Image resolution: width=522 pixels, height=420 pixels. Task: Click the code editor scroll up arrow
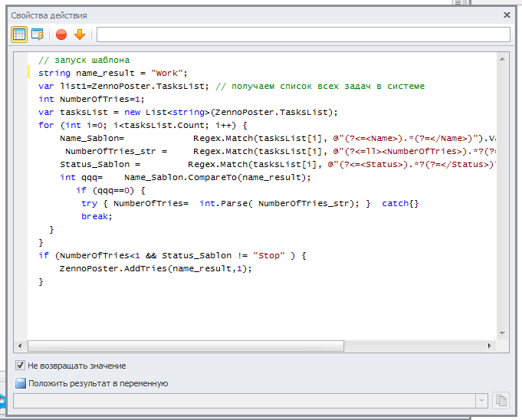[x=502, y=59]
